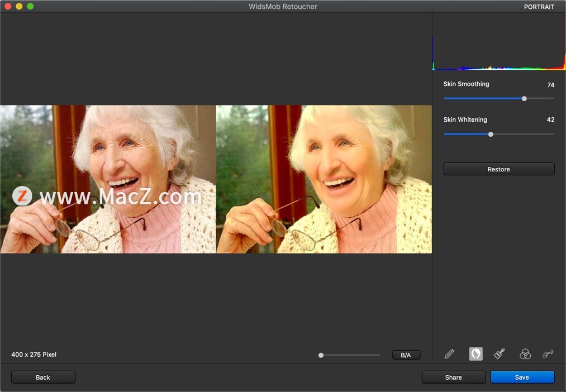
Task: Open the paintbrush tool icon
Action: pyautogui.click(x=499, y=354)
